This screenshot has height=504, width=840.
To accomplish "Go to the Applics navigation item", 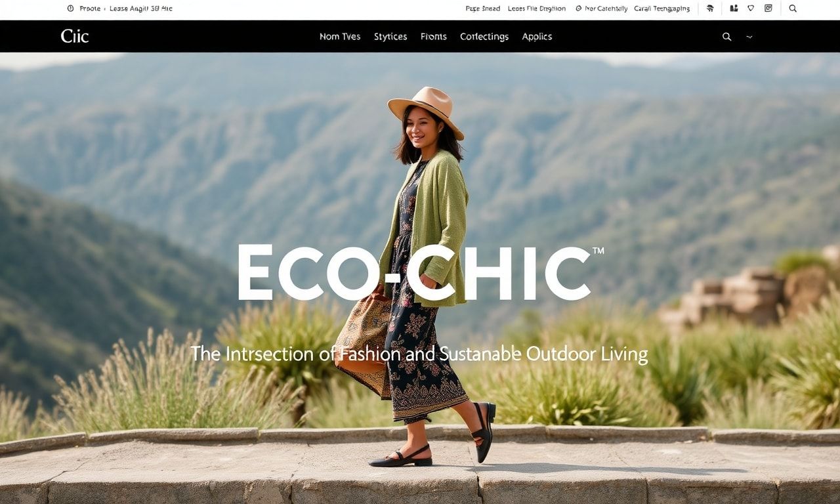I will pos(537,37).
